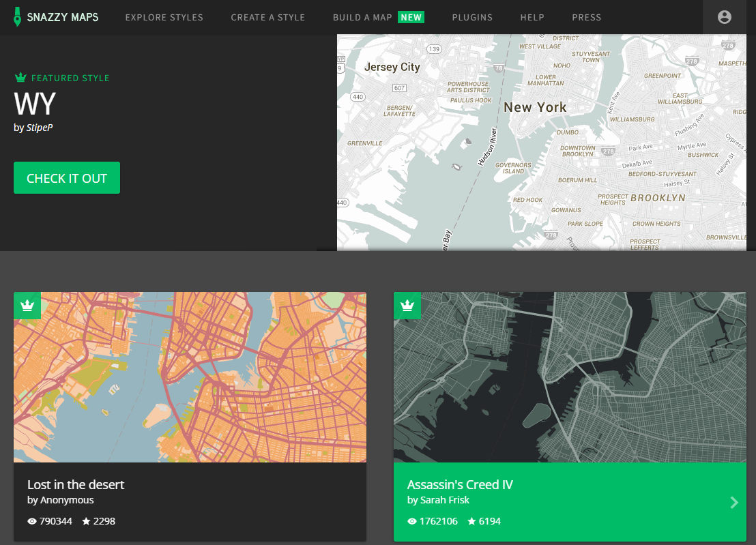The height and width of the screenshot is (545, 756).
Task: Click the 790344 view count
Action: pyautogui.click(x=56, y=521)
